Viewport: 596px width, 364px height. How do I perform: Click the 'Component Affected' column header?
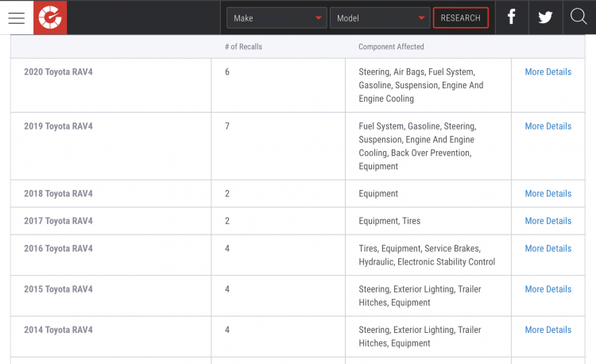click(x=391, y=47)
